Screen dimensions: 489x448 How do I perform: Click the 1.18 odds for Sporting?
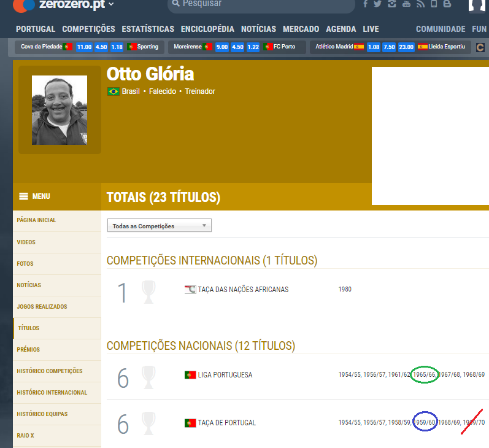pos(117,47)
